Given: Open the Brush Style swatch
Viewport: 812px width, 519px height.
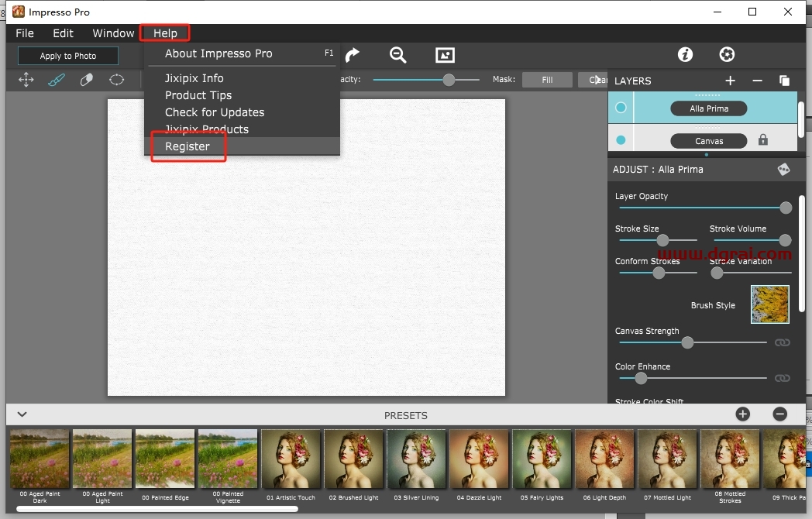Looking at the screenshot, I should click(x=770, y=304).
